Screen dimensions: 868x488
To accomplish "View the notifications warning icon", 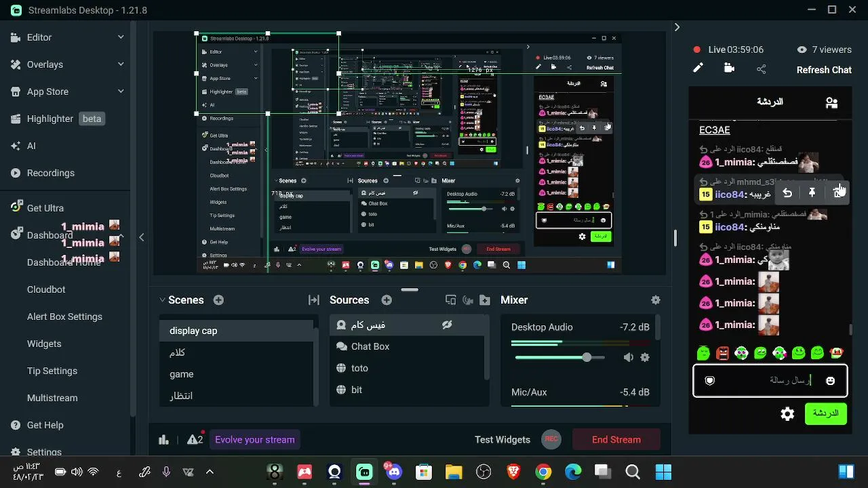I will 195,439.
